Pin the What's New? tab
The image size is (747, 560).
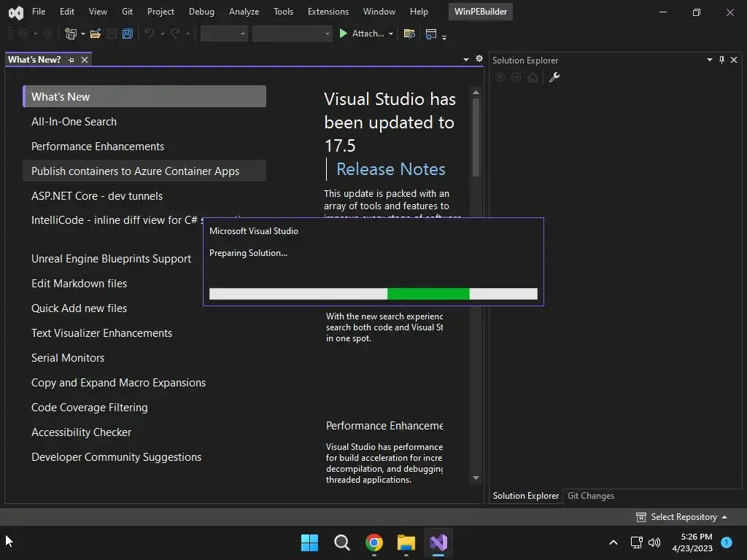click(x=71, y=60)
